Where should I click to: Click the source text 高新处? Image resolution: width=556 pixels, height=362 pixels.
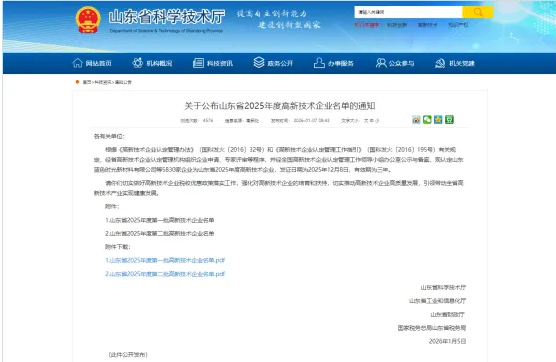click(x=252, y=121)
